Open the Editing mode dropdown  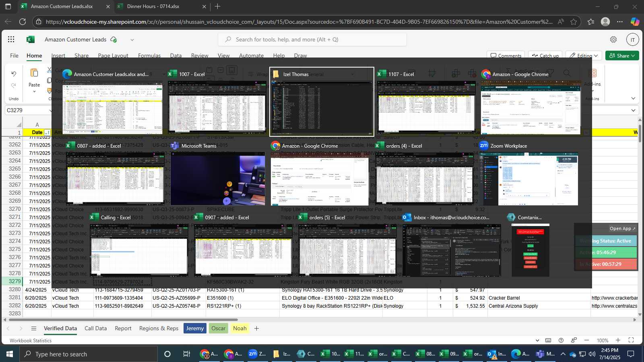click(584, 56)
